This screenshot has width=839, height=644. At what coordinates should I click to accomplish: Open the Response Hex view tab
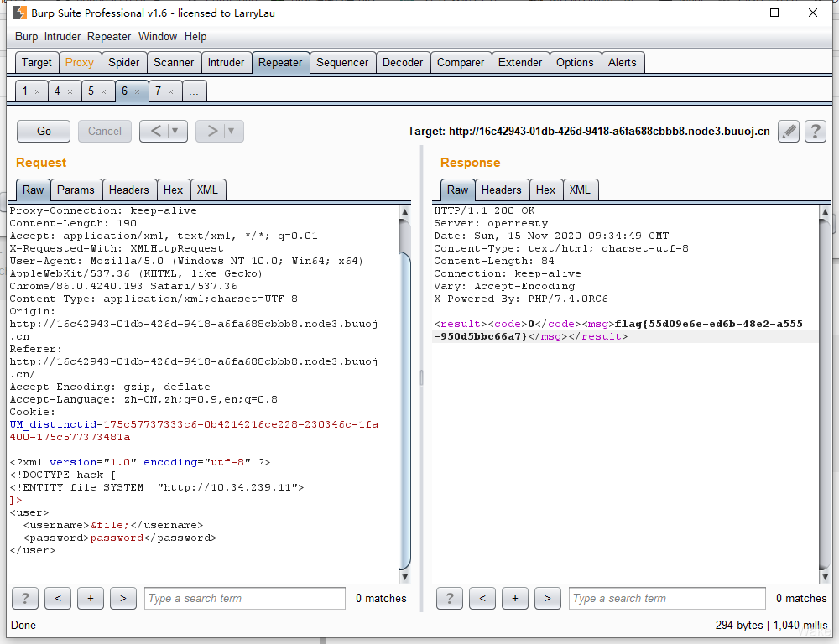click(x=546, y=190)
